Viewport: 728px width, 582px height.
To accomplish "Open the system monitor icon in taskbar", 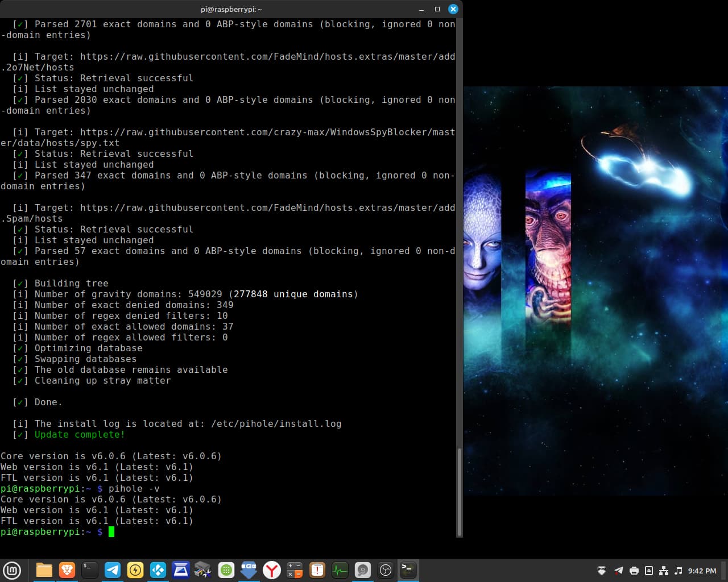I will [x=340, y=570].
